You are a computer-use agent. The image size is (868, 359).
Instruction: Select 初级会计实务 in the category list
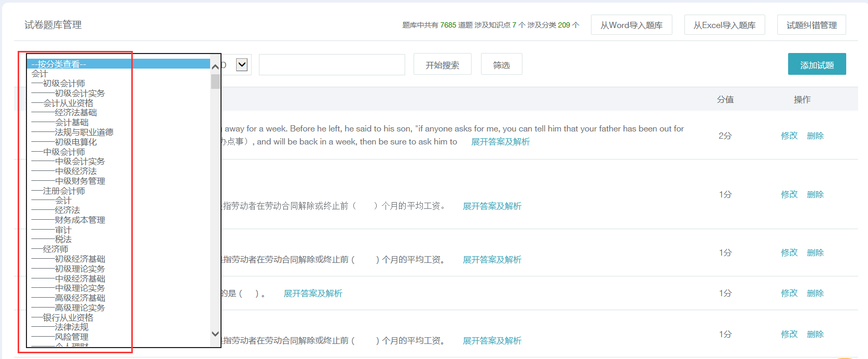79,94
